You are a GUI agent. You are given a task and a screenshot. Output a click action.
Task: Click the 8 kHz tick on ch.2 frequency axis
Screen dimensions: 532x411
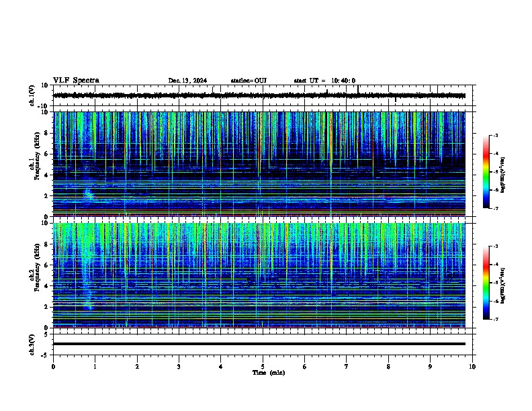[46, 244]
